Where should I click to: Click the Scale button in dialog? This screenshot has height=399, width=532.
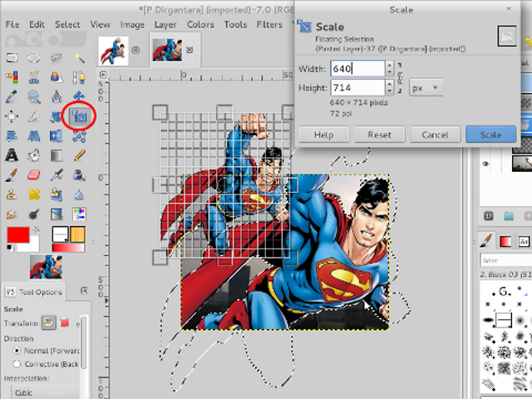point(490,135)
